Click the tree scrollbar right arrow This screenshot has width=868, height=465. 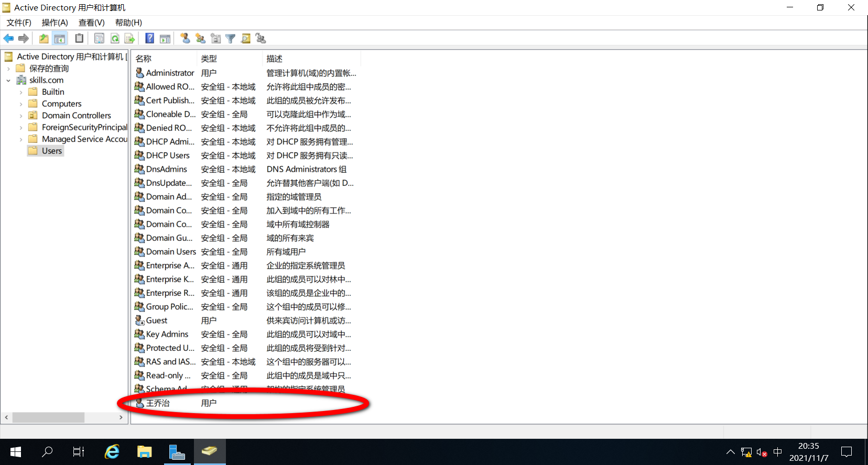[x=121, y=417]
